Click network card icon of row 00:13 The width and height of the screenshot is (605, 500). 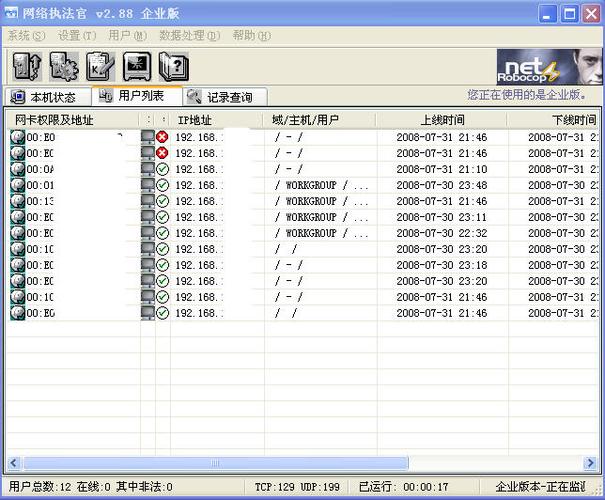point(17,201)
